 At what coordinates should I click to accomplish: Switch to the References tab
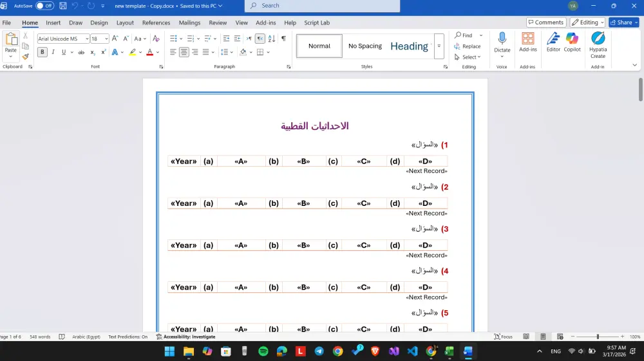tap(156, 23)
